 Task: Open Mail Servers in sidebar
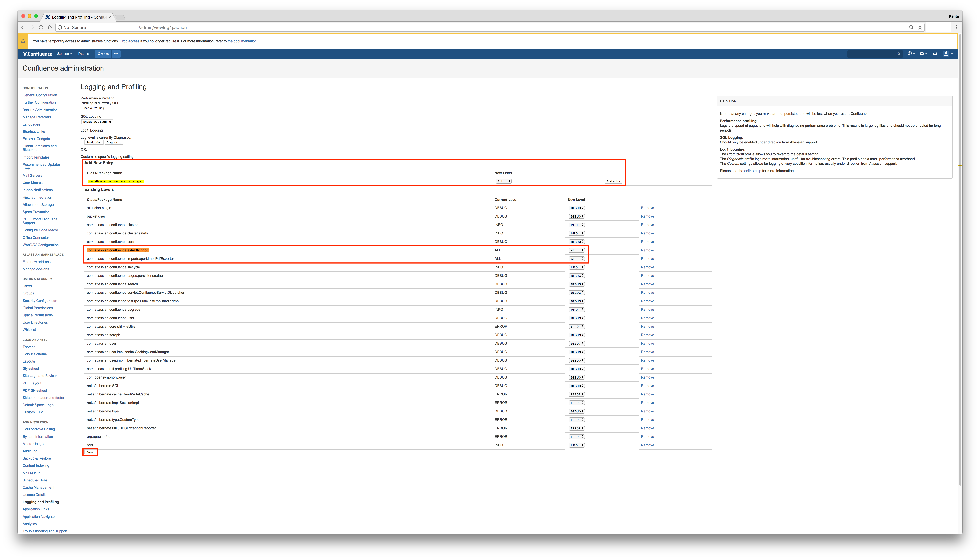pos(32,175)
